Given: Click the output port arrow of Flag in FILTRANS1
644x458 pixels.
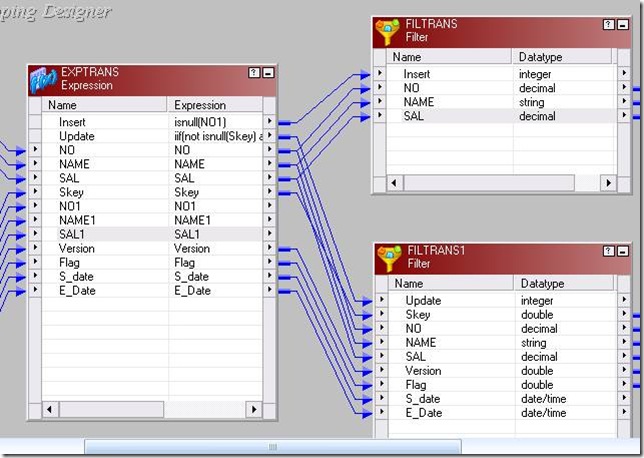Looking at the screenshot, I should (x=624, y=383).
